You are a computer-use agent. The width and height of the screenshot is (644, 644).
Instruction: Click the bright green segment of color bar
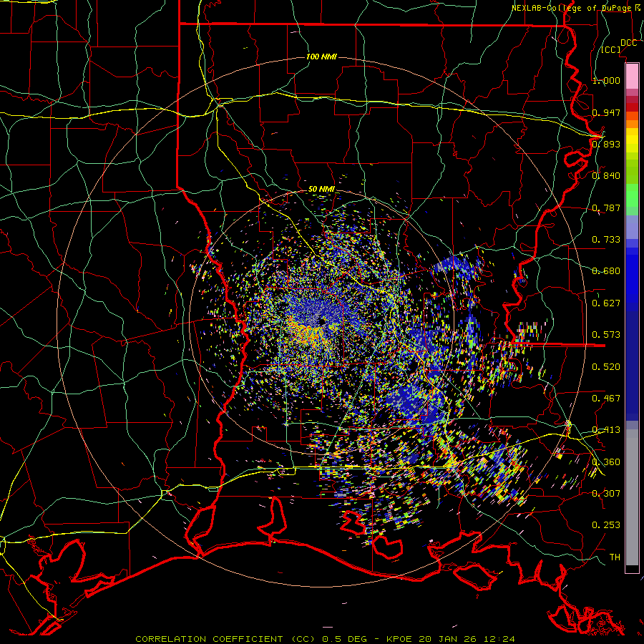click(632, 195)
